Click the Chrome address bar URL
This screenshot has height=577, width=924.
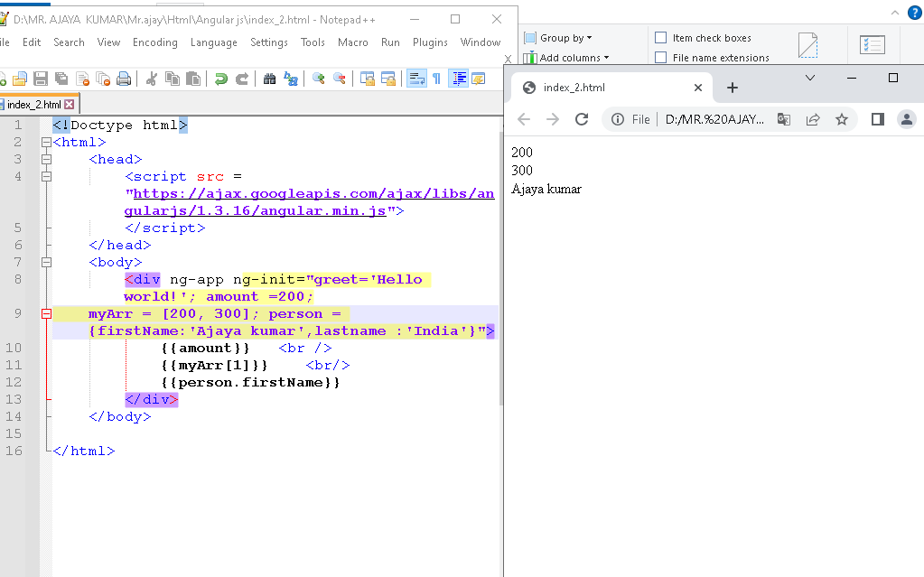(x=714, y=119)
